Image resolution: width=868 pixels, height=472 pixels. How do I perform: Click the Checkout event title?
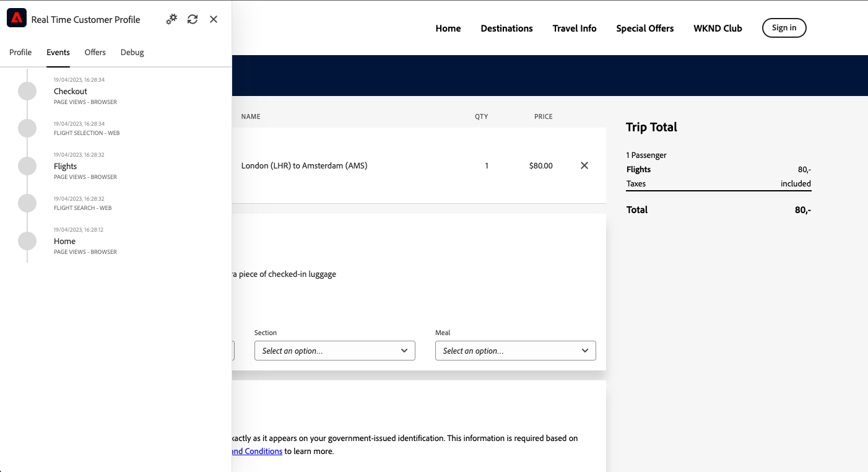tap(71, 91)
